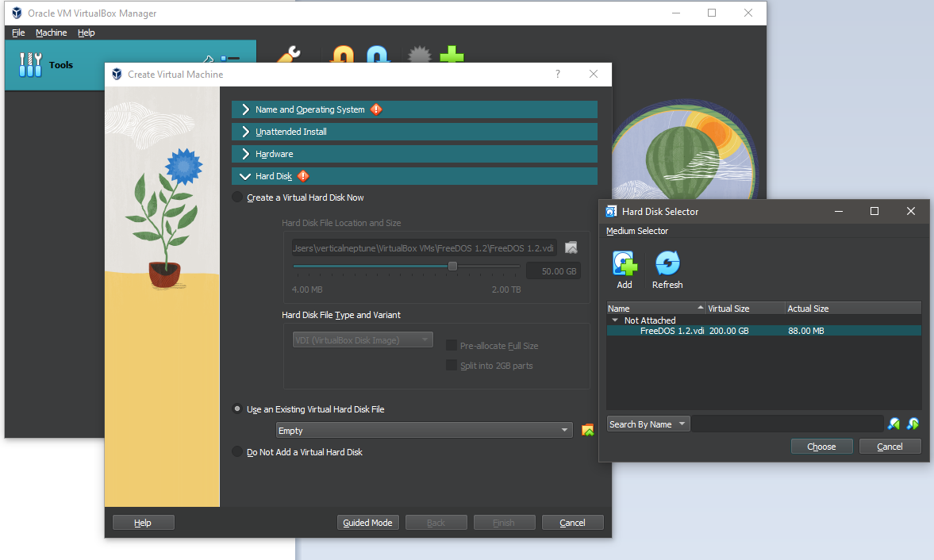This screenshot has width=934, height=560.
Task: Open the File menu
Action: (18, 33)
